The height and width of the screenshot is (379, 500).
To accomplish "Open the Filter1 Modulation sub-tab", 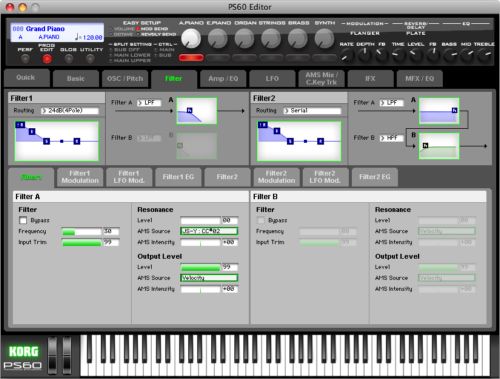I will 80,177.
